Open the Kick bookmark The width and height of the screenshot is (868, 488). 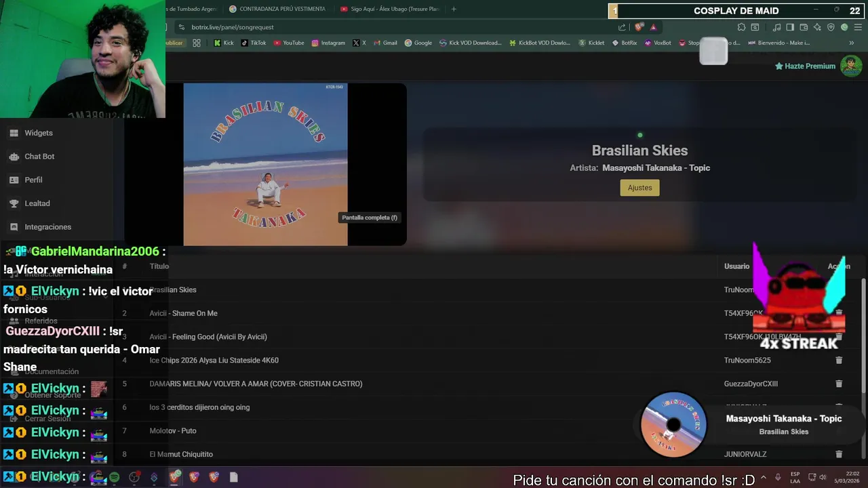[224, 43]
